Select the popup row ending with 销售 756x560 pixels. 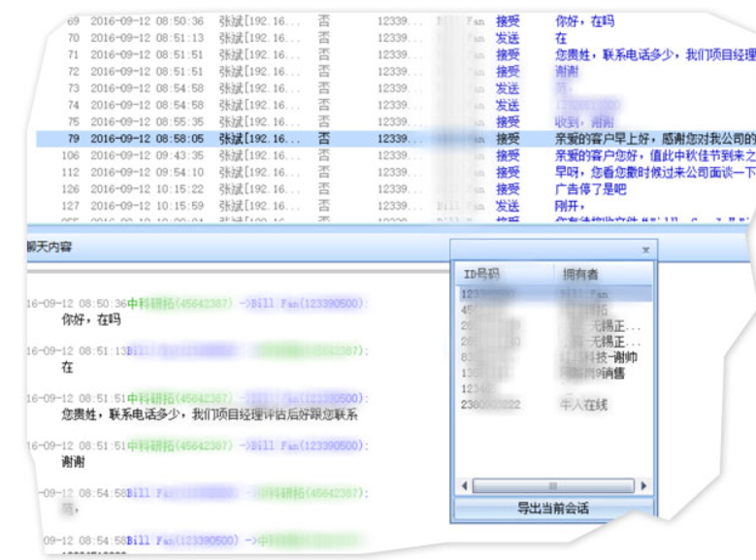point(554,373)
